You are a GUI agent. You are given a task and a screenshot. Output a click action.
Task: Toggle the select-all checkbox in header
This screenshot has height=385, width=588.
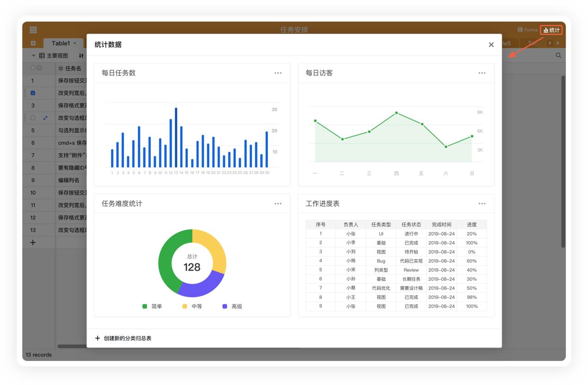tap(33, 68)
